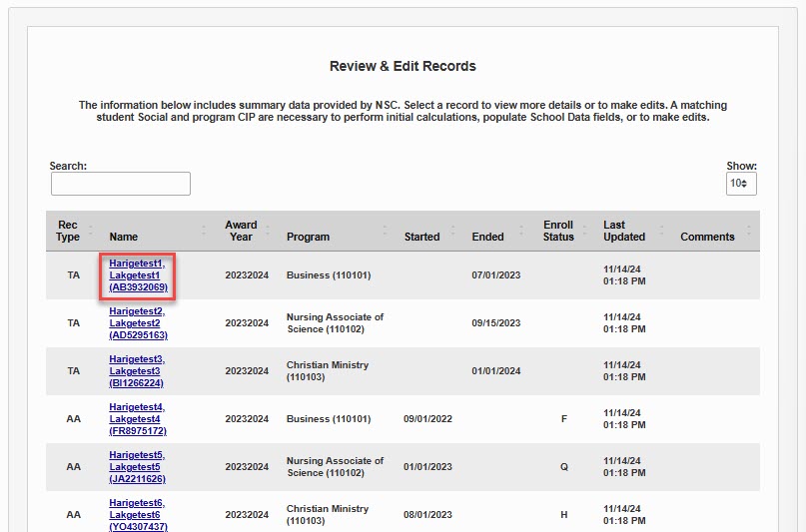Viewport: 806px width, 532px height.
Task: View details for Harigetest4, Lakgetest4 (FR8975172)
Action: (138, 419)
